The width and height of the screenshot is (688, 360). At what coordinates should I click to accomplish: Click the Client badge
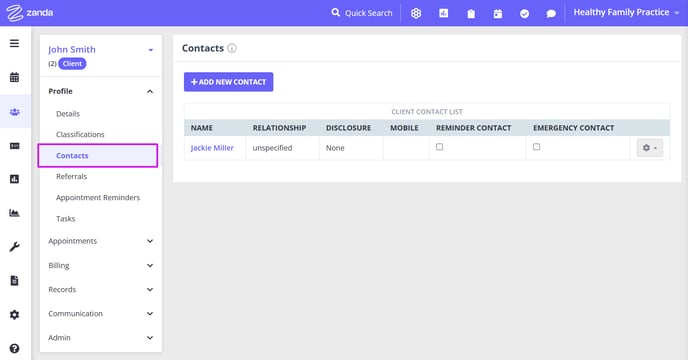pos(72,64)
